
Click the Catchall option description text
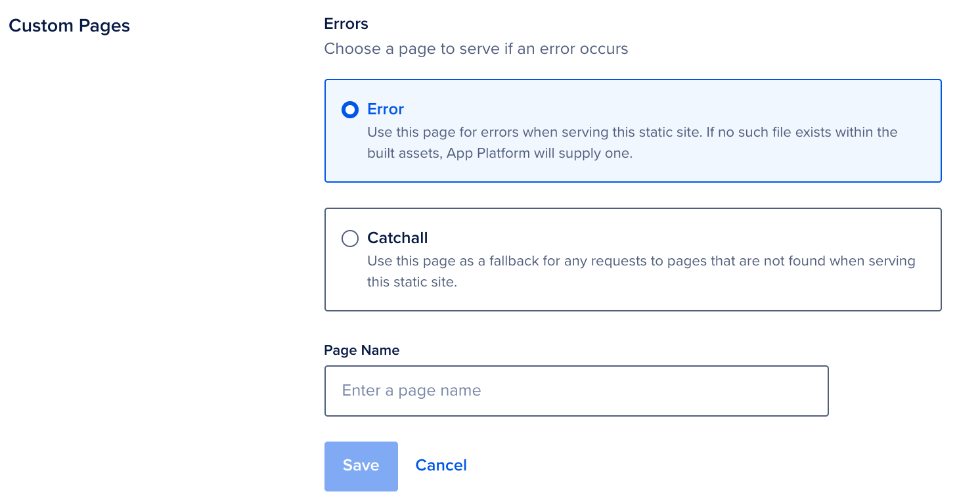click(x=641, y=271)
